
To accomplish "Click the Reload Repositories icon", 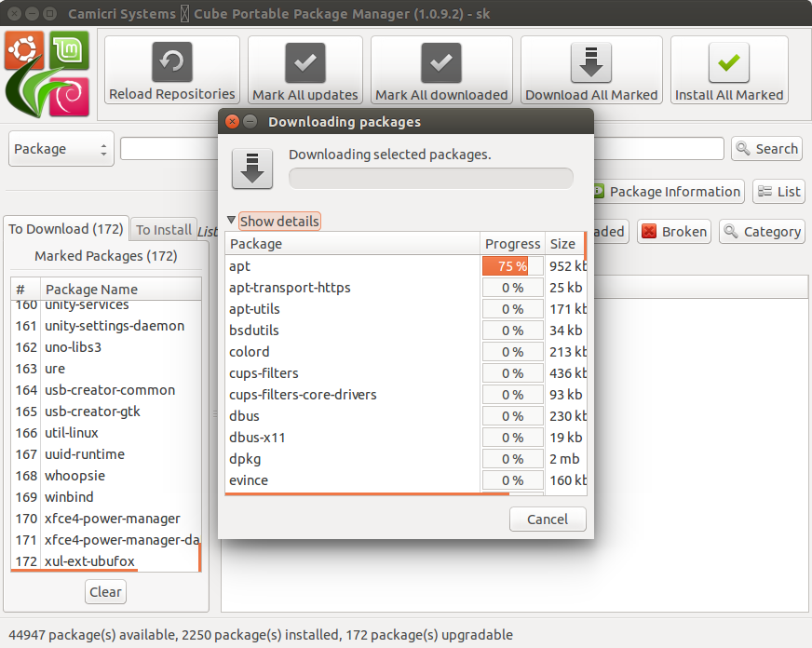I will point(172,62).
